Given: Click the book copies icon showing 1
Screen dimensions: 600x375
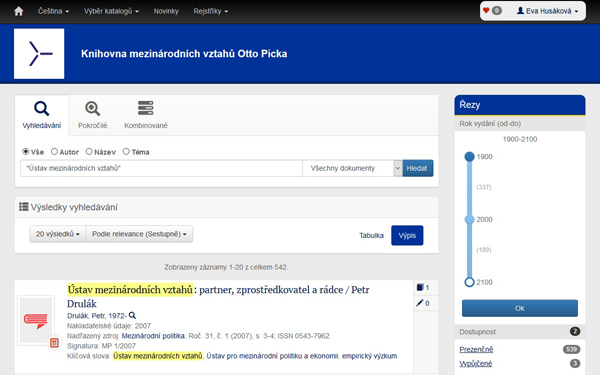Looking at the screenshot, I should pyautogui.click(x=420, y=287).
